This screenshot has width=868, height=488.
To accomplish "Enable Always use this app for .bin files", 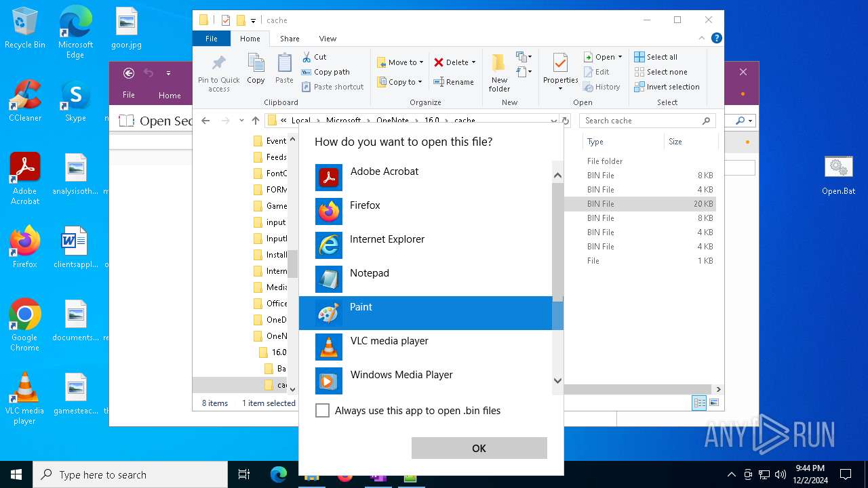I will click(x=323, y=411).
